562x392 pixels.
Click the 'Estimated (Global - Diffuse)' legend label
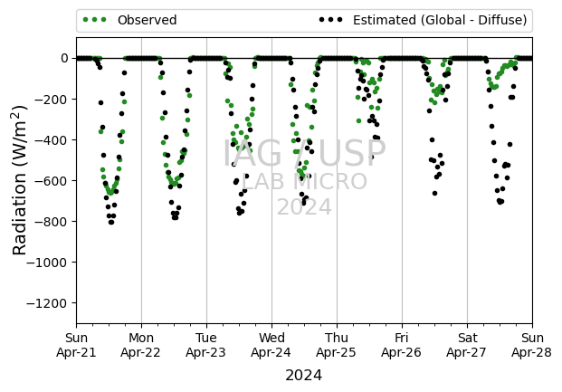pos(440,20)
